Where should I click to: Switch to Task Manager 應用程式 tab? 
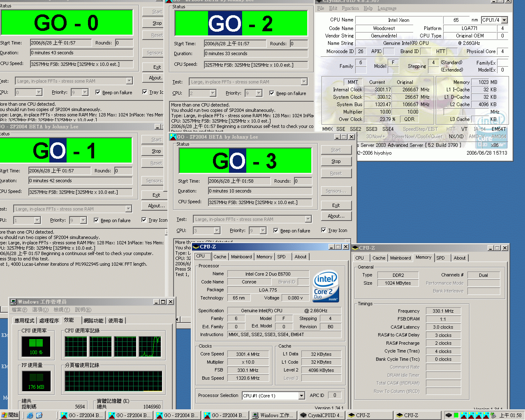pos(25,320)
